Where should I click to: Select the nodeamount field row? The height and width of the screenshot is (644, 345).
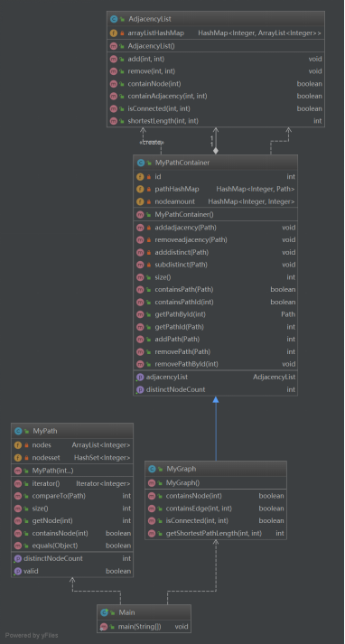click(215, 201)
